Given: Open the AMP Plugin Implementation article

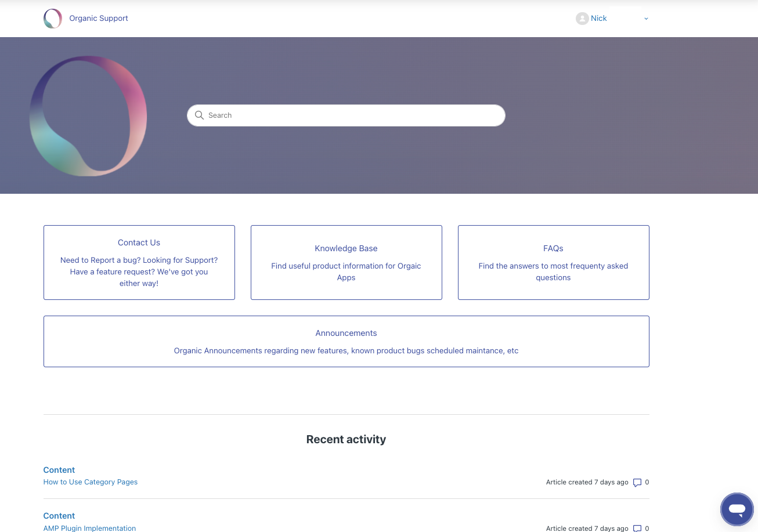Looking at the screenshot, I should point(90,528).
